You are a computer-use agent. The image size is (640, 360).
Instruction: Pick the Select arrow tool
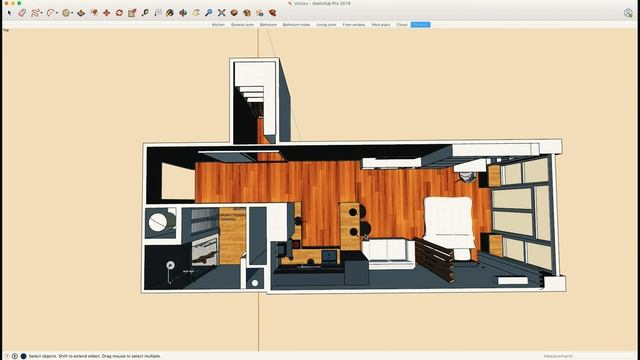(x=10, y=13)
